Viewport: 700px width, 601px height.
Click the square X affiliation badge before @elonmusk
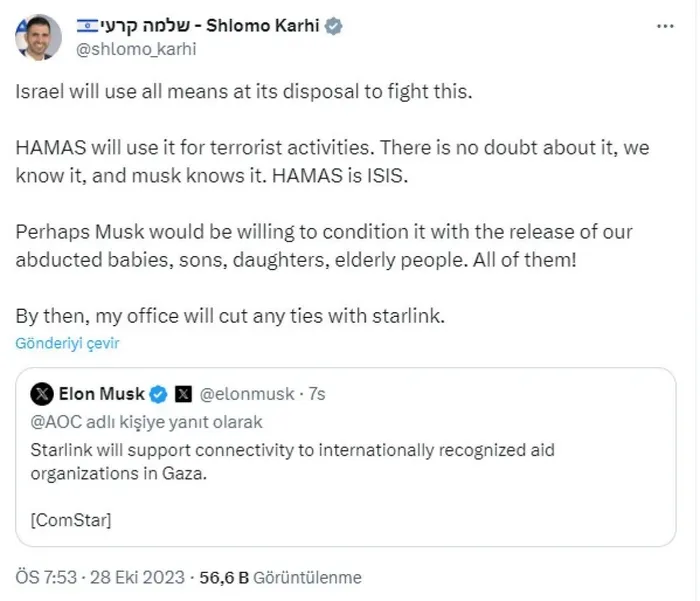pyautogui.click(x=184, y=393)
